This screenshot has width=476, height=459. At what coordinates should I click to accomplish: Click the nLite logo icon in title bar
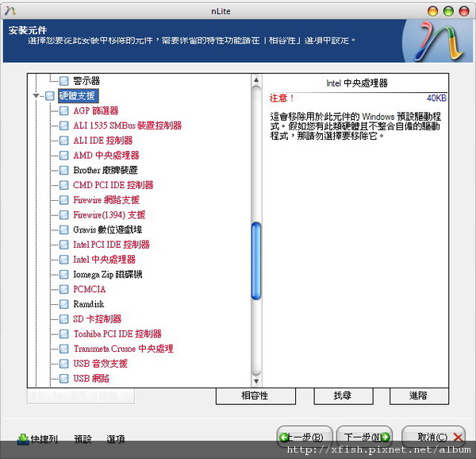point(10,11)
